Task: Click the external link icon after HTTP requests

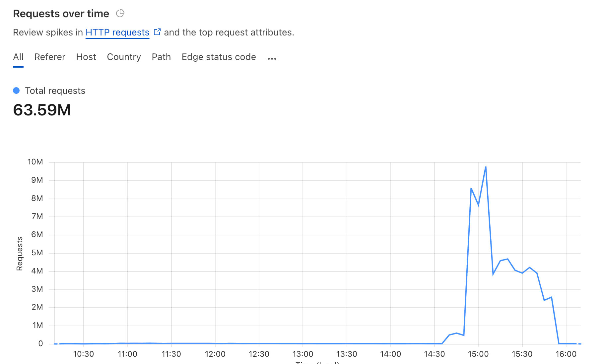Action: 157,32
